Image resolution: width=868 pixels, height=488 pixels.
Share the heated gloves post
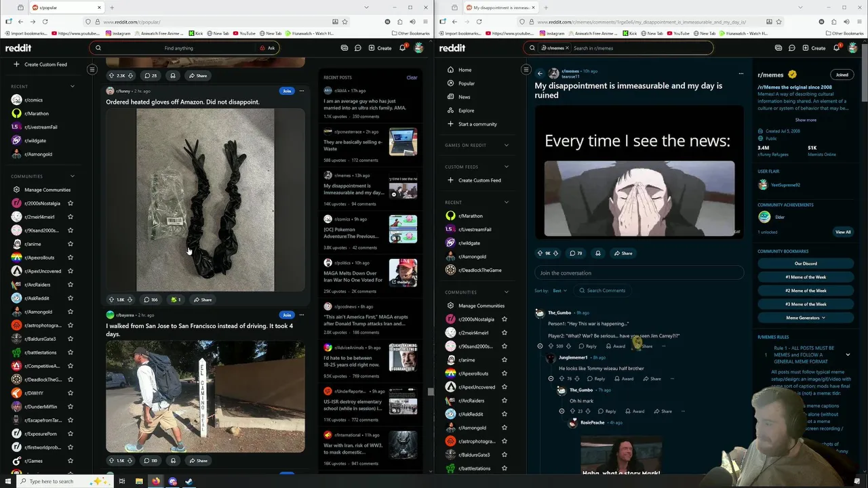(201, 300)
